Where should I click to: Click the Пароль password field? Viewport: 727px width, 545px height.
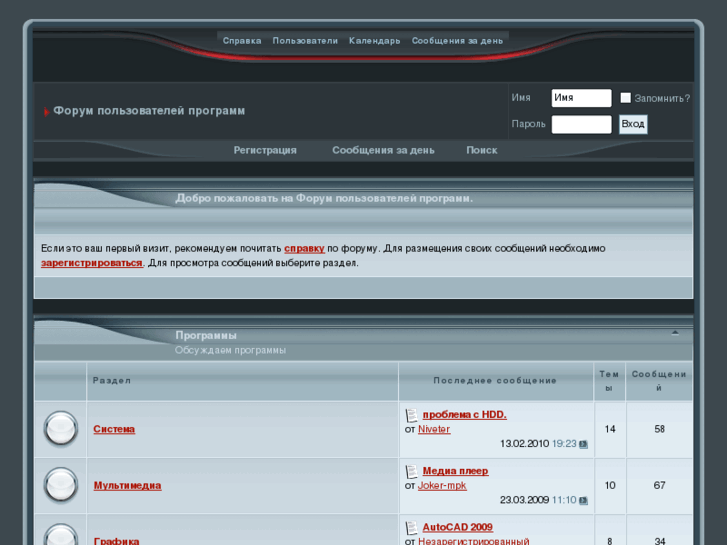pos(581,124)
